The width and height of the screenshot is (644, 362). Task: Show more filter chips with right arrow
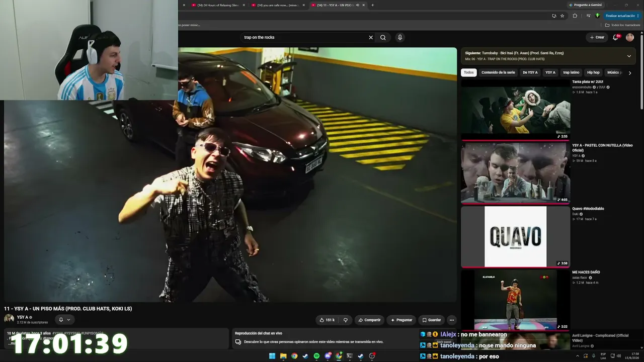click(x=629, y=73)
